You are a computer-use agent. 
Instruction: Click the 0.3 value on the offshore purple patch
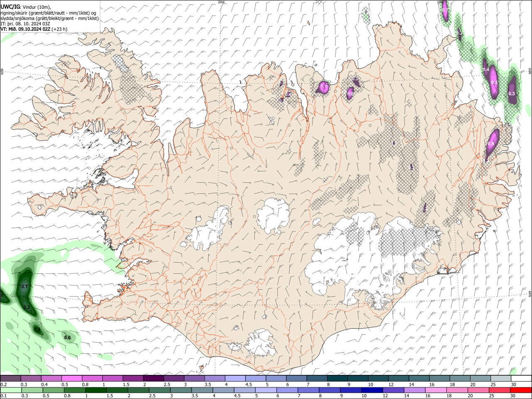(x=512, y=94)
